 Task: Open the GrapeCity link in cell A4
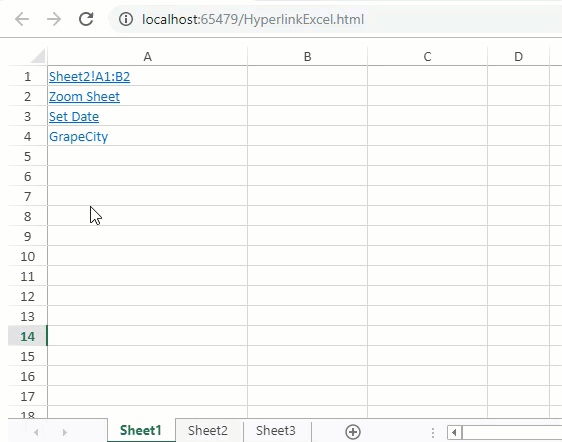78,137
